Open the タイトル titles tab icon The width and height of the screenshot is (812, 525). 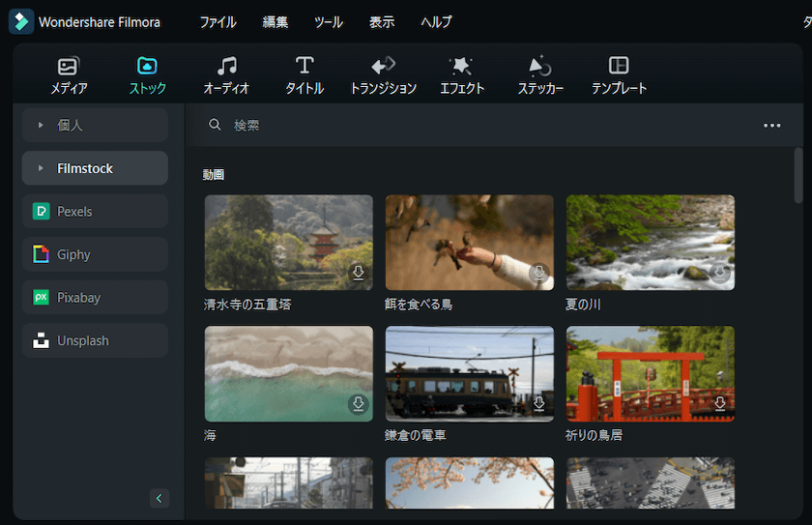[x=304, y=65]
